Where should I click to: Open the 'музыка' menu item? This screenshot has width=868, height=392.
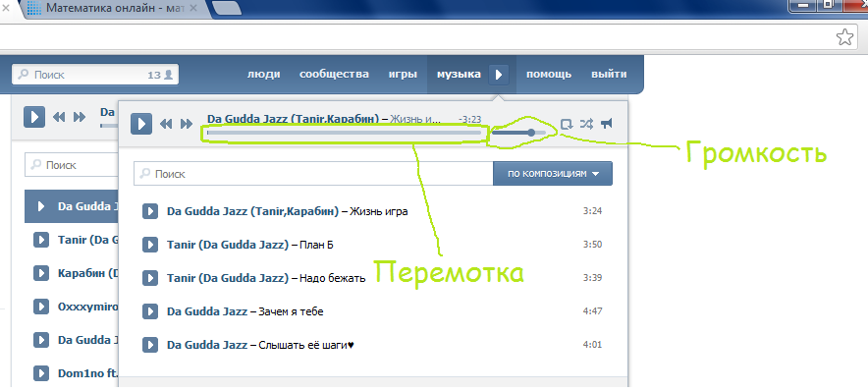[459, 75]
